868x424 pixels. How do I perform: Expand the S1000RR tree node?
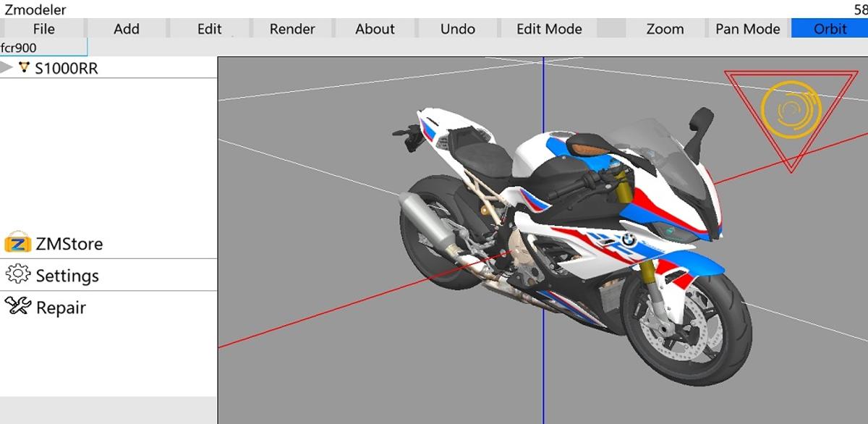(7, 67)
